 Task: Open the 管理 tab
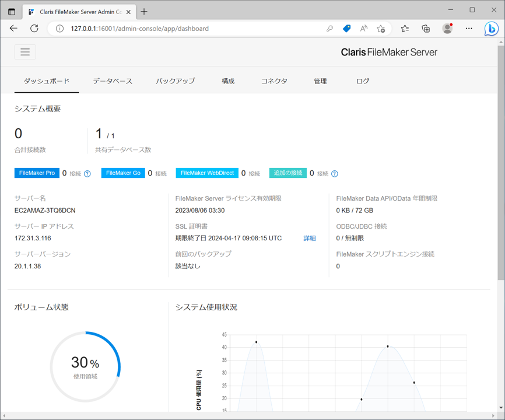pyautogui.click(x=321, y=81)
